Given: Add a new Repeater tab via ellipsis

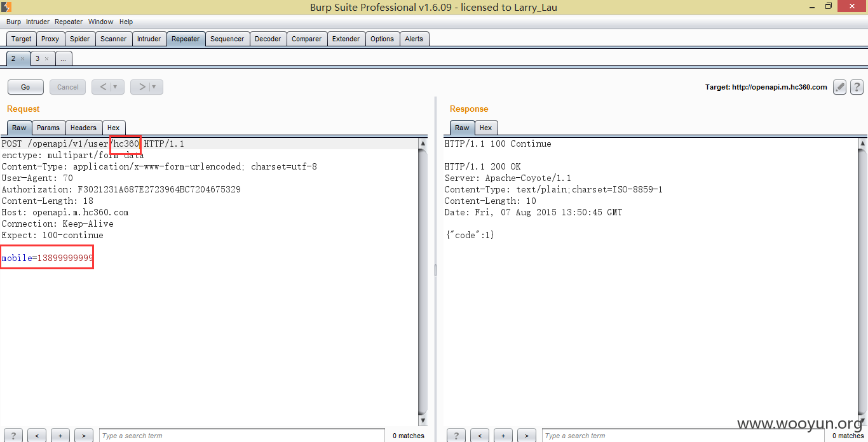Looking at the screenshot, I should point(64,58).
